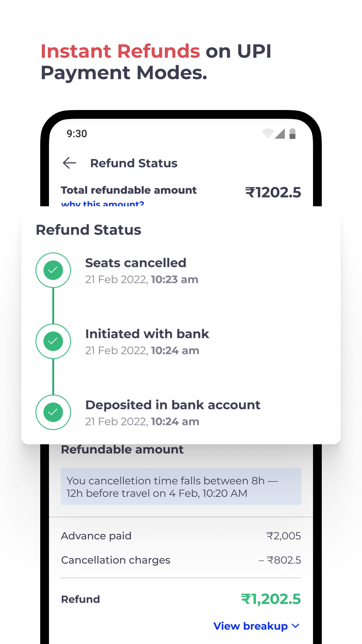Tap the back arrow beside Refund Status

(x=69, y=163)
